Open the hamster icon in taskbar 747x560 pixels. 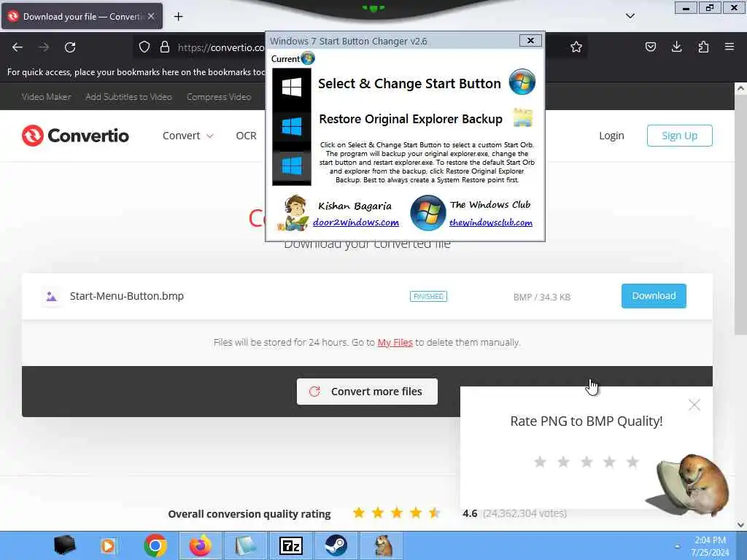[382, 545]
